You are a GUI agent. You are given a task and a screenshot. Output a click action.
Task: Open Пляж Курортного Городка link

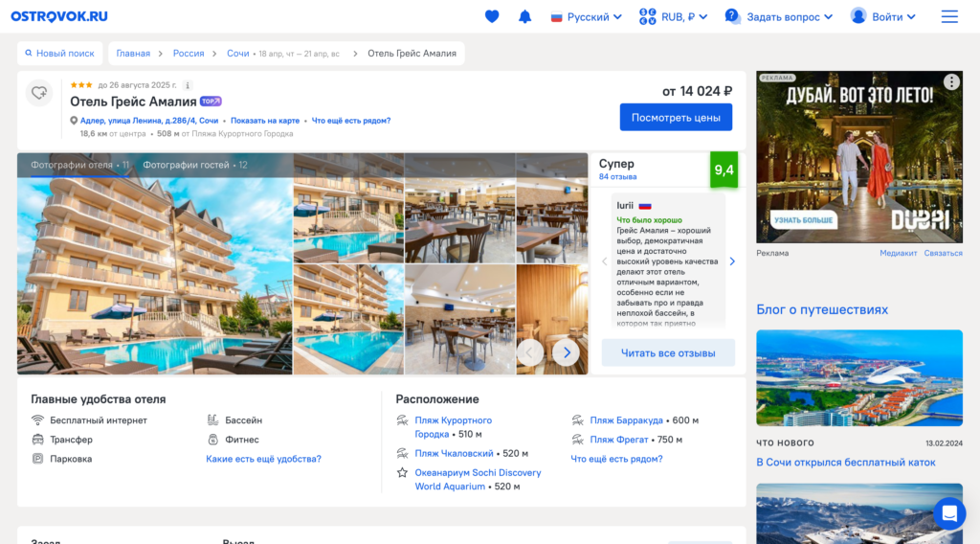[x=453, y=427]
